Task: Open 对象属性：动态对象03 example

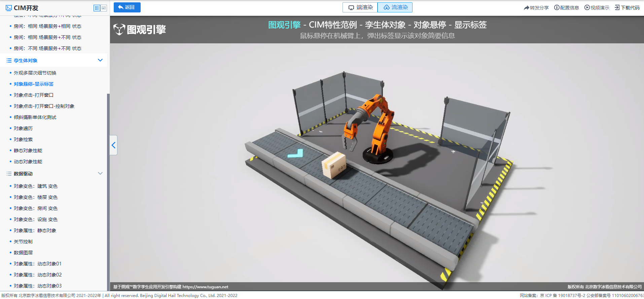Action: (38, 286)
